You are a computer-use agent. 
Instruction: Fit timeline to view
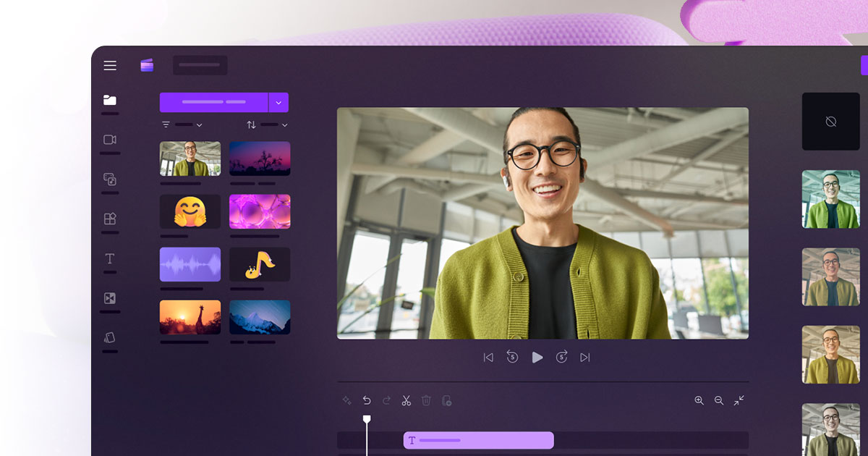coord(739,400)
